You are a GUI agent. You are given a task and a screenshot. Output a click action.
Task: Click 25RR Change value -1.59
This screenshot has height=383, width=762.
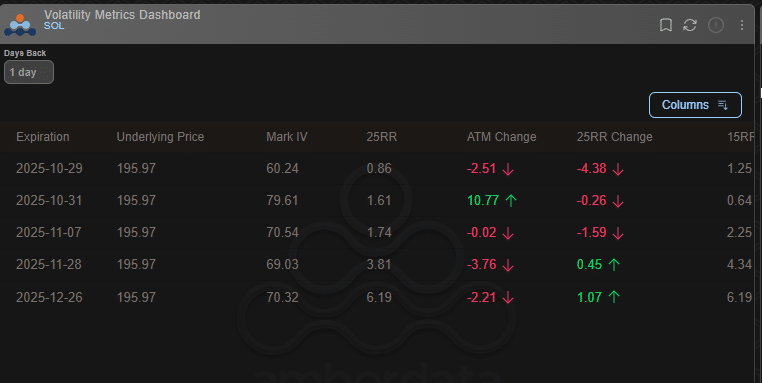pyautogui.click(x=591, y=232)
